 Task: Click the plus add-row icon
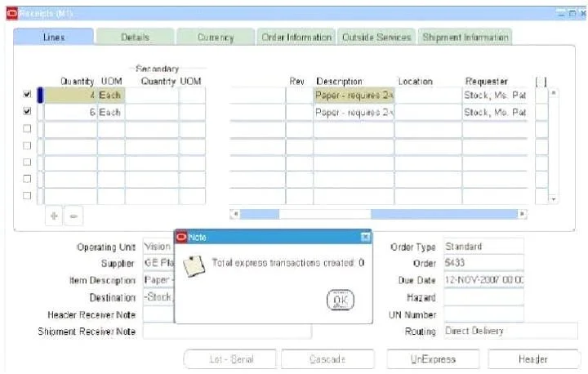[x=54, y=216]
